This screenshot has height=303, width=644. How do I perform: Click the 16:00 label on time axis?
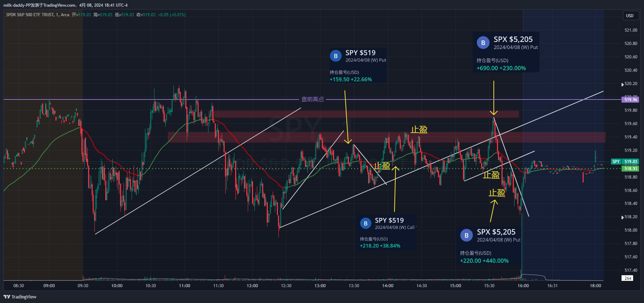(523, 286)
